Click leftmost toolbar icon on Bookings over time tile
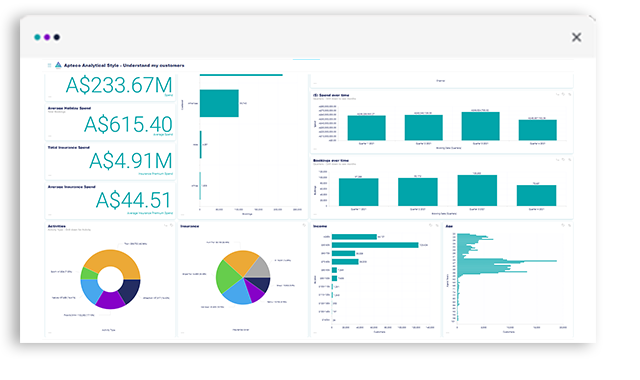The image size is (640, 380). tap(558, 160)
